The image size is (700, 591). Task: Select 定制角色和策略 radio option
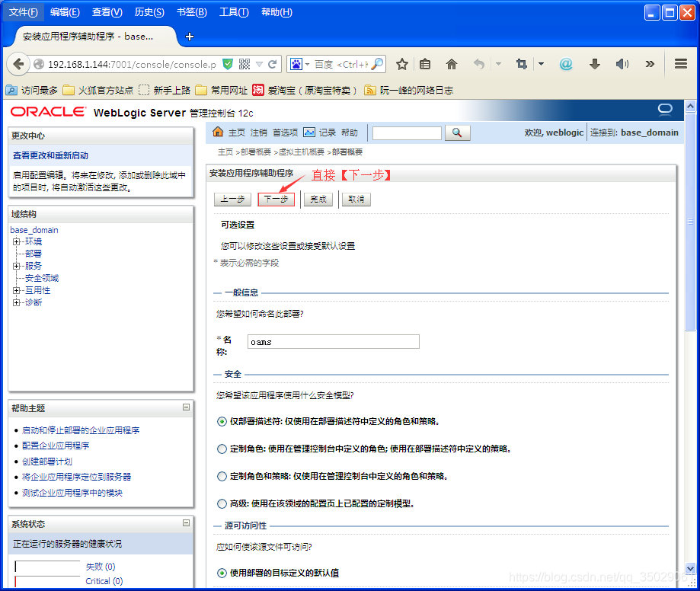(222, 476)
